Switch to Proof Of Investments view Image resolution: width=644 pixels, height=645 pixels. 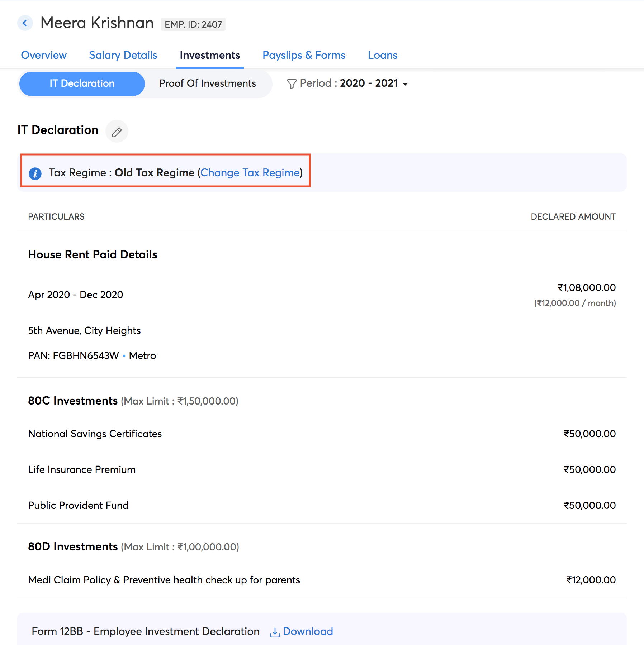pyautogui.click(x=207, y=83)
